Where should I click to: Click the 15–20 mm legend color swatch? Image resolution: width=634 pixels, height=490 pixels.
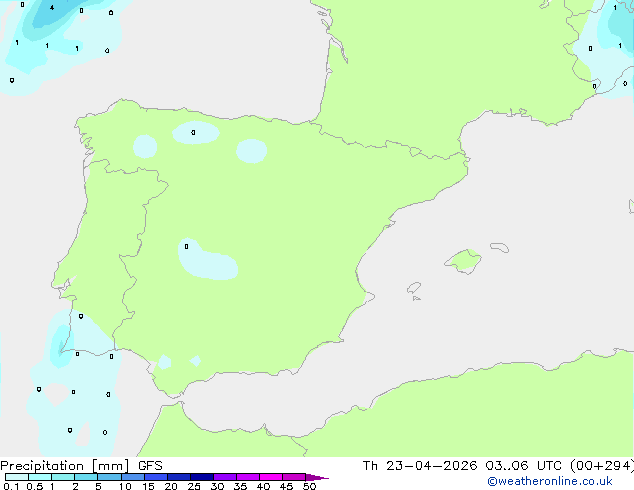[x=156, y=477]
